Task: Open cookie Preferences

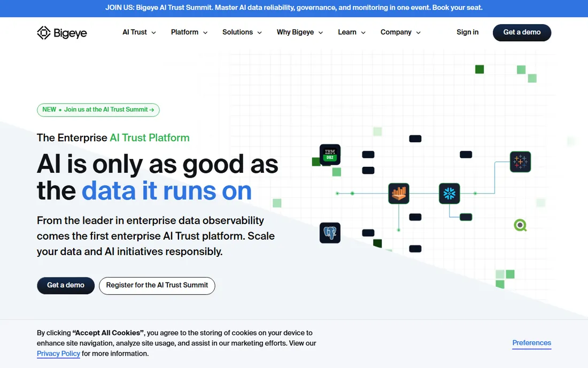Action: [x=531, y=343]
